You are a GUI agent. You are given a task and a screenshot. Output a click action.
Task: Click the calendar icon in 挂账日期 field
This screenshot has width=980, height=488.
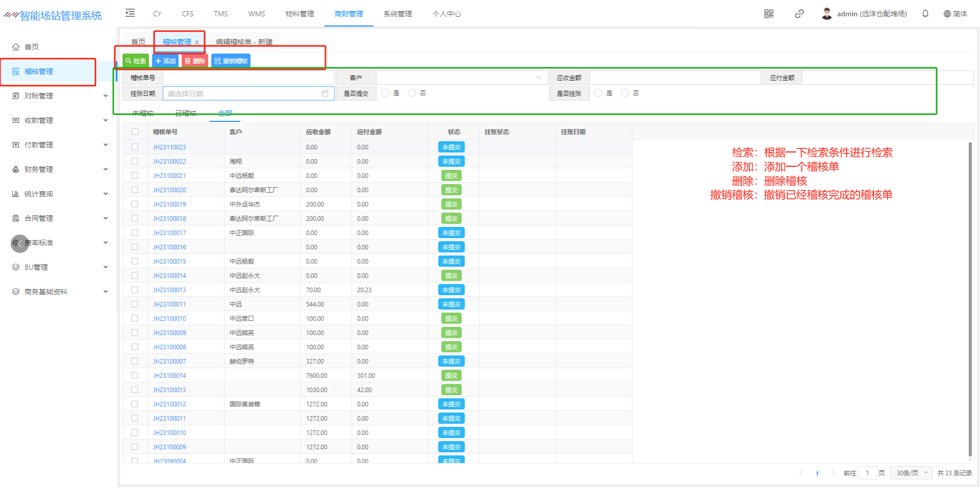pyautogui.click(x=325, y=94)
